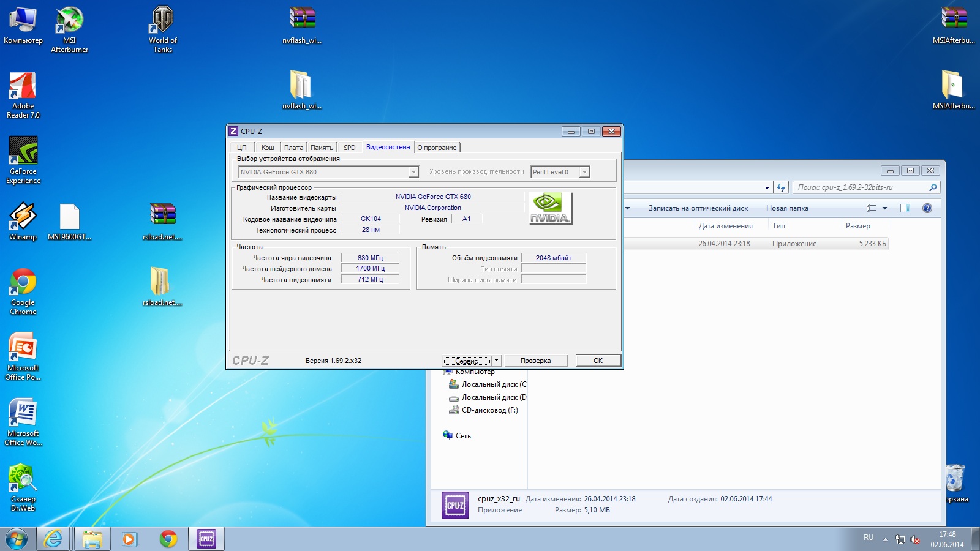
Task: Click the Проверка button
Action: pos(536,361)
